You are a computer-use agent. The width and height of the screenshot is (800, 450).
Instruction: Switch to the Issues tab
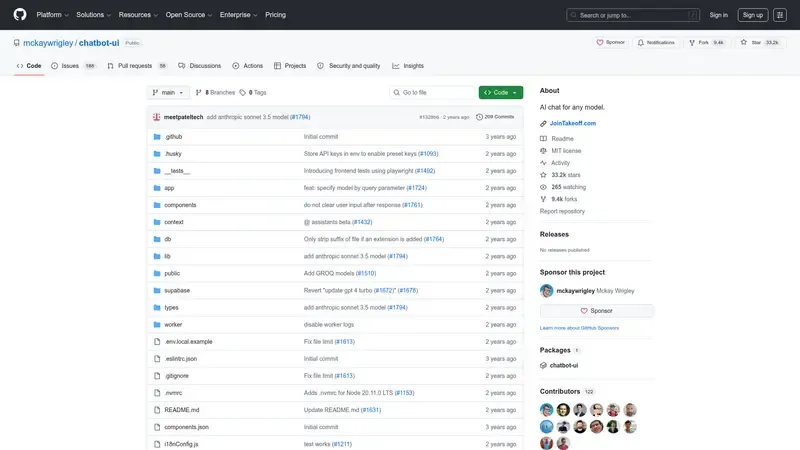tap(73, 66)
